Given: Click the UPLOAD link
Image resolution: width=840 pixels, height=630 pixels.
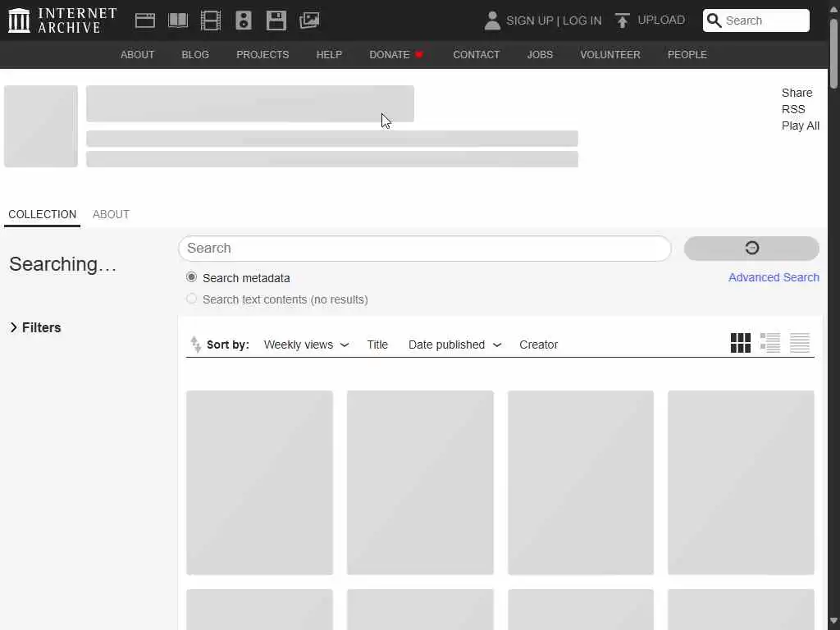Looking at the screenshot, I should click(x=661, y=20).
